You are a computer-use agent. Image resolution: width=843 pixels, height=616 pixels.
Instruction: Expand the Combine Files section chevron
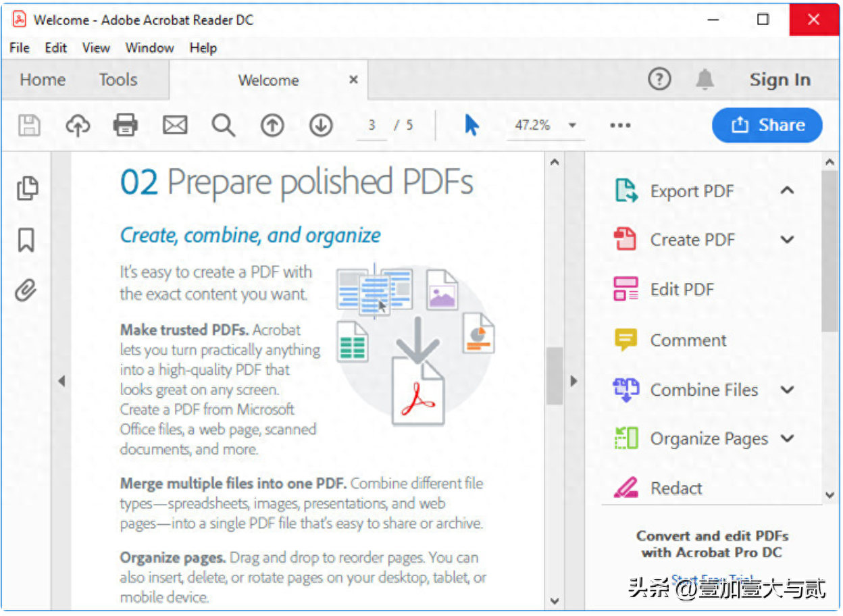coord(787,390)
